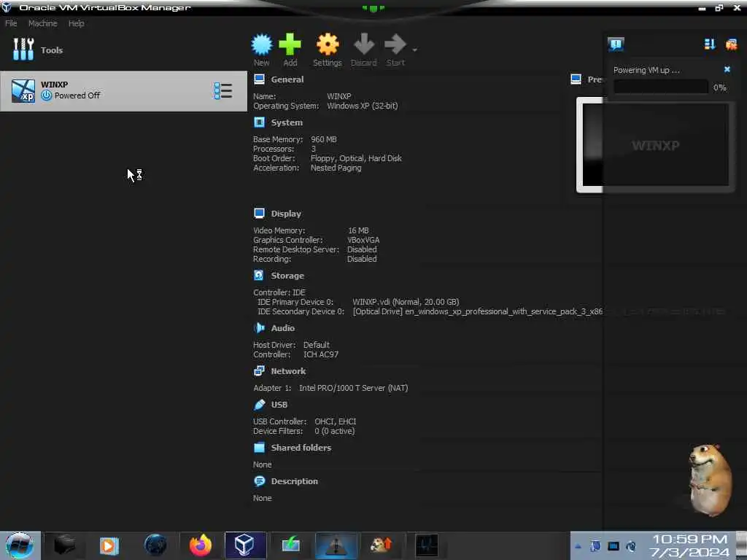
Task: Open Firefox from the taskbar
Action: tap(201, 545)
